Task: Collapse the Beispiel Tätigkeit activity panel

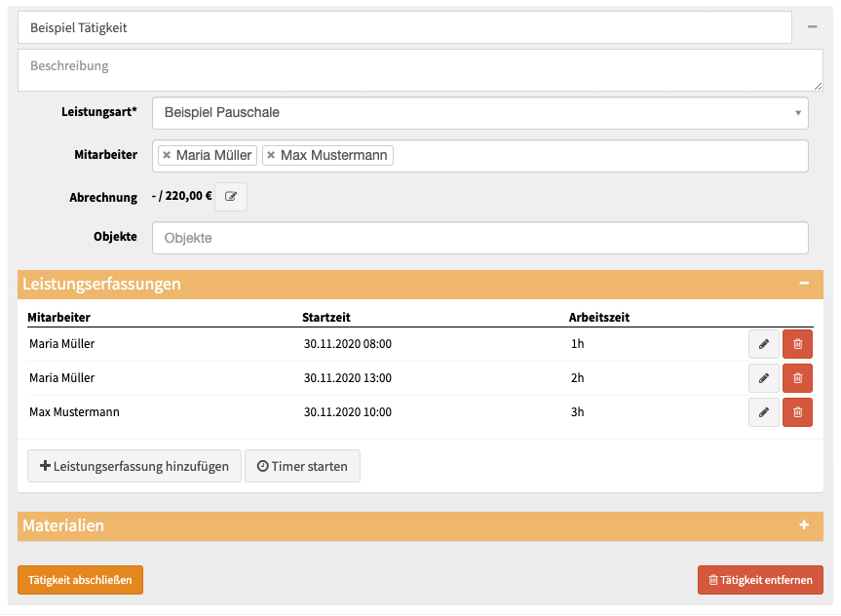Action: tap(812, 27)
